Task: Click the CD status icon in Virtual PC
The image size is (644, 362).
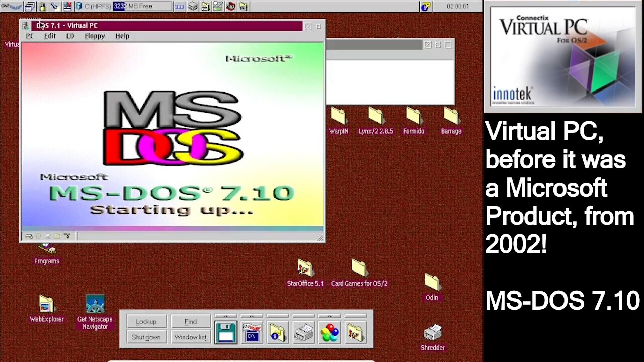Action: (39, 236)
